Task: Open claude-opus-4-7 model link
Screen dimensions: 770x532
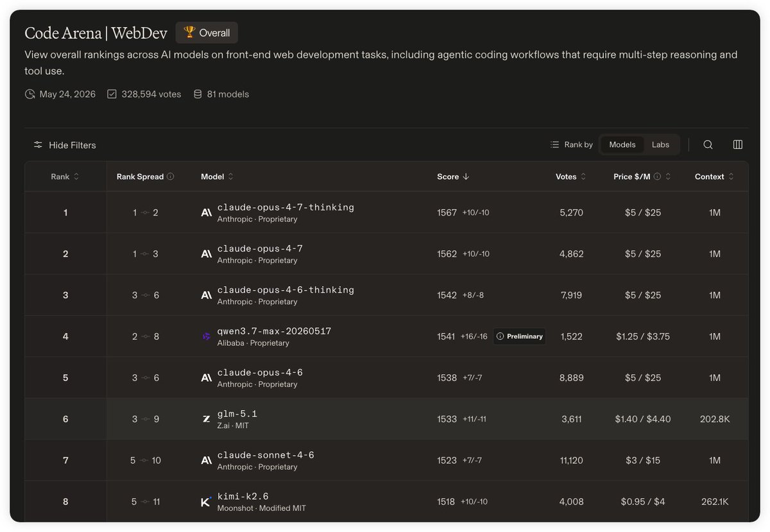Action: coord(260,248)
